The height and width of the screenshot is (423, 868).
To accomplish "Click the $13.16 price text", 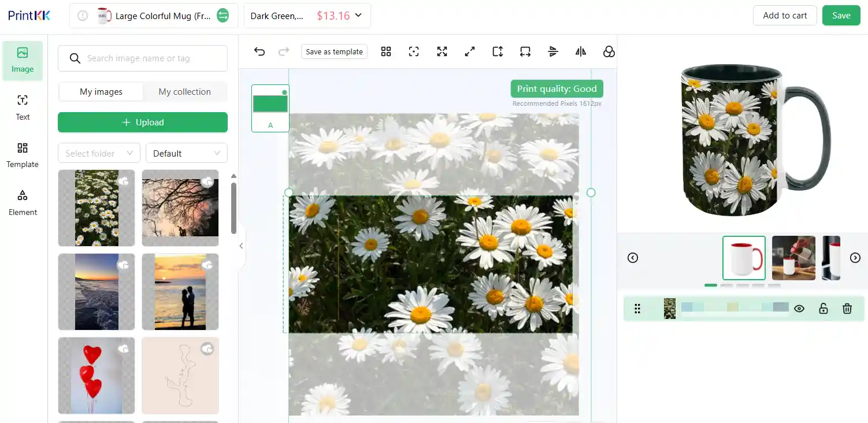I will click(x=333, y=16).
